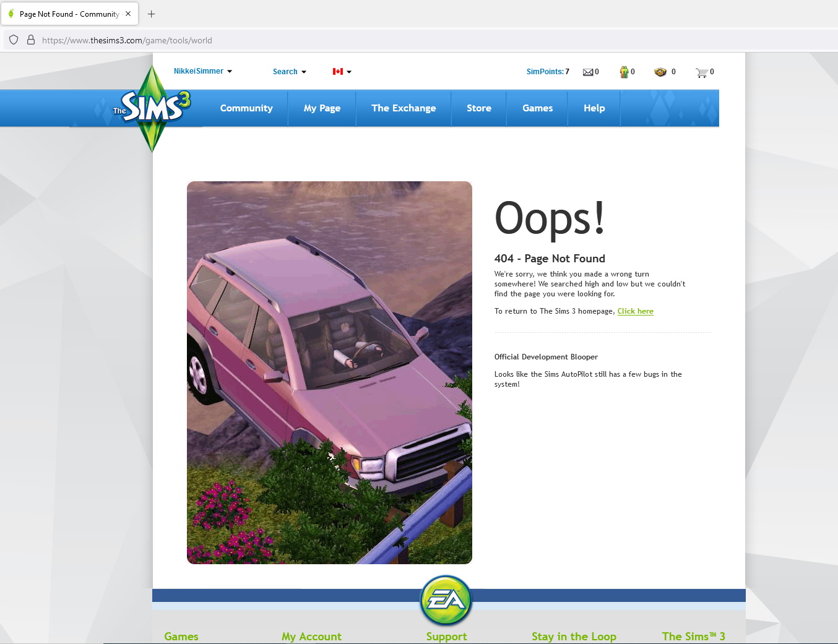Click the shield tracking protection icon
Image resolution: width=838 pixels, height=644 pixels.
[14, 40]
